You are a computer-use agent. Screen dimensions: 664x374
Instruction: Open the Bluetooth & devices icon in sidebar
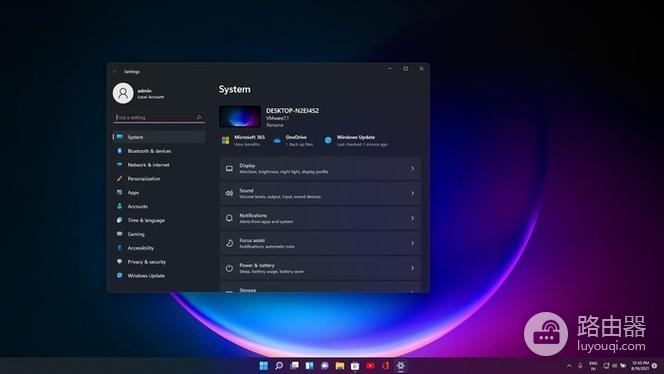119,151
